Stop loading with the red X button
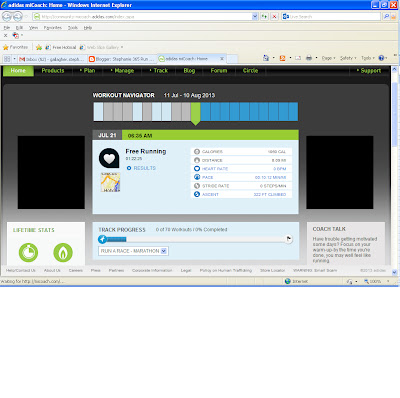400x398 pixels. 274,16
